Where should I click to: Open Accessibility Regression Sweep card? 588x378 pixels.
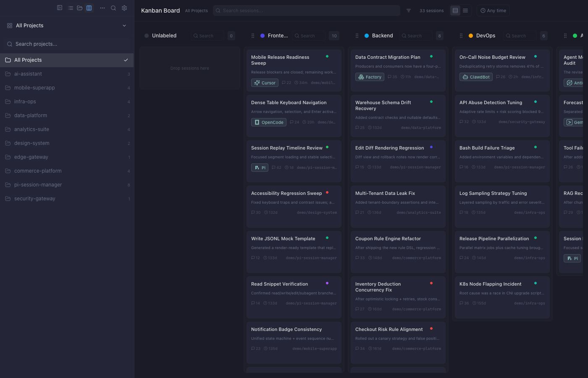pyautogui.click(x=294, y=207)
